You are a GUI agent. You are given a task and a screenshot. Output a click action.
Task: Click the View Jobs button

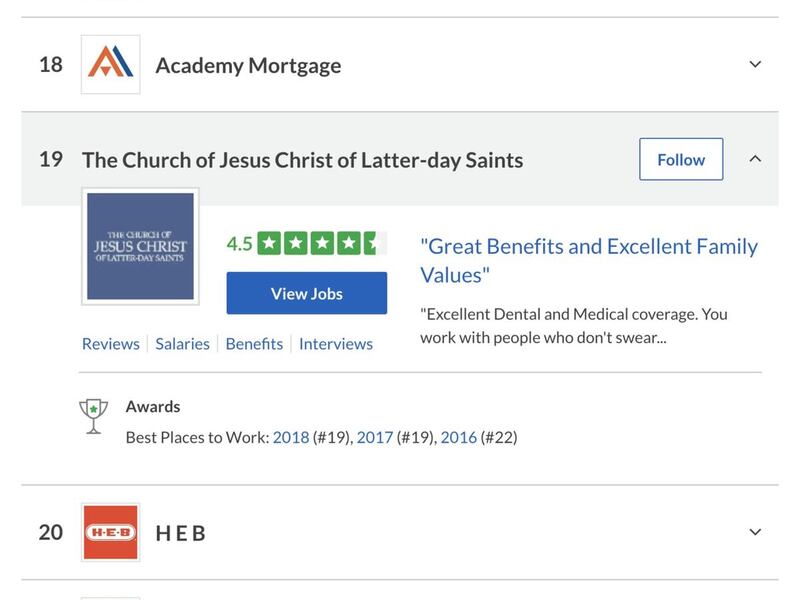click(307, 292)
